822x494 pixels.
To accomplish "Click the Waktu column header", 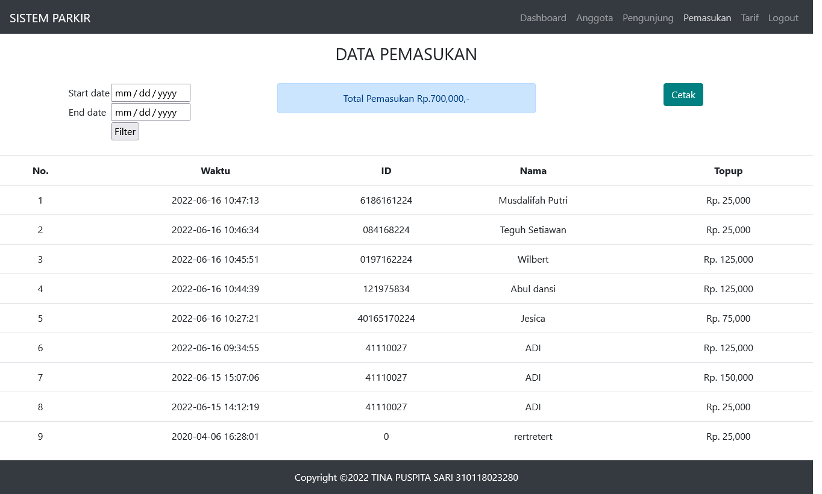I will pos(215,170).
